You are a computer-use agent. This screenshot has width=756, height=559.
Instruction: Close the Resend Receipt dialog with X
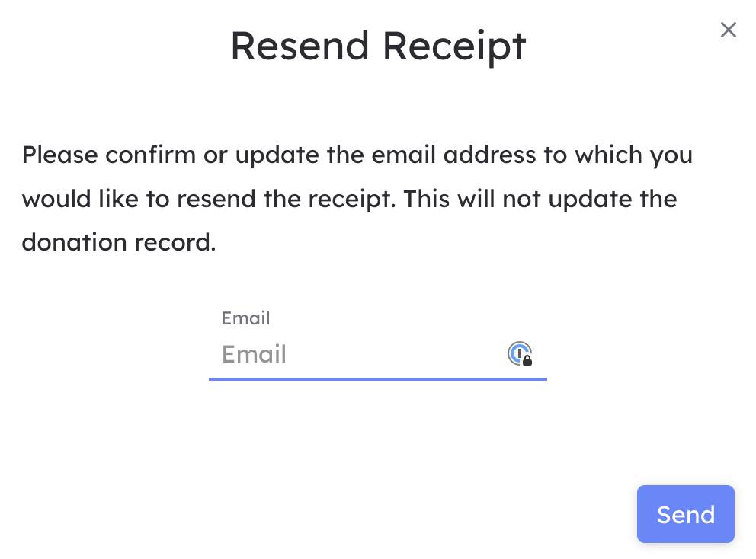[x=728, y=30]
